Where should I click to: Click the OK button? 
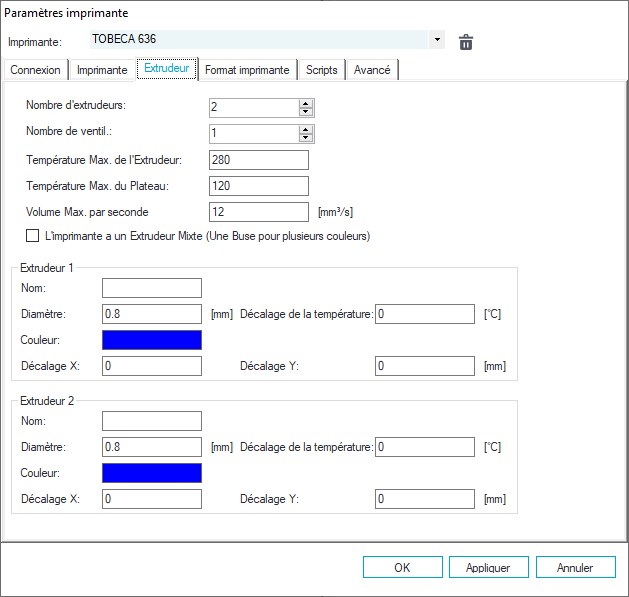[x=402, y=567]
